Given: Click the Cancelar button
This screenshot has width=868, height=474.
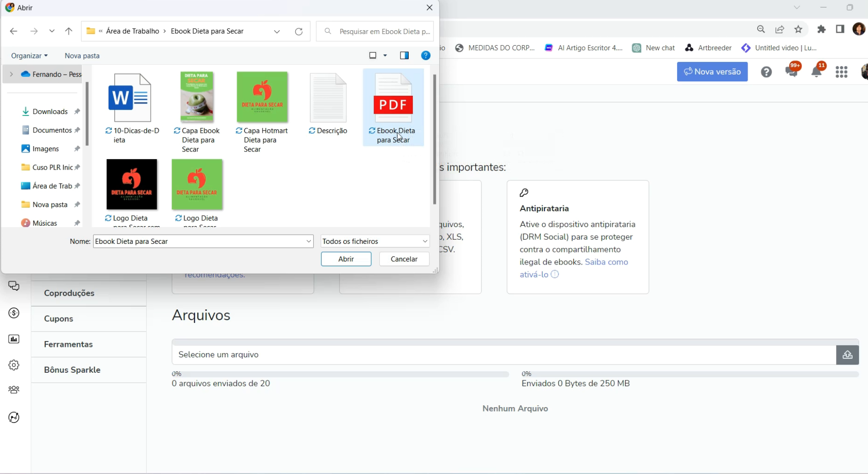Looking at the screenshot, I should (x=404, y=259).
